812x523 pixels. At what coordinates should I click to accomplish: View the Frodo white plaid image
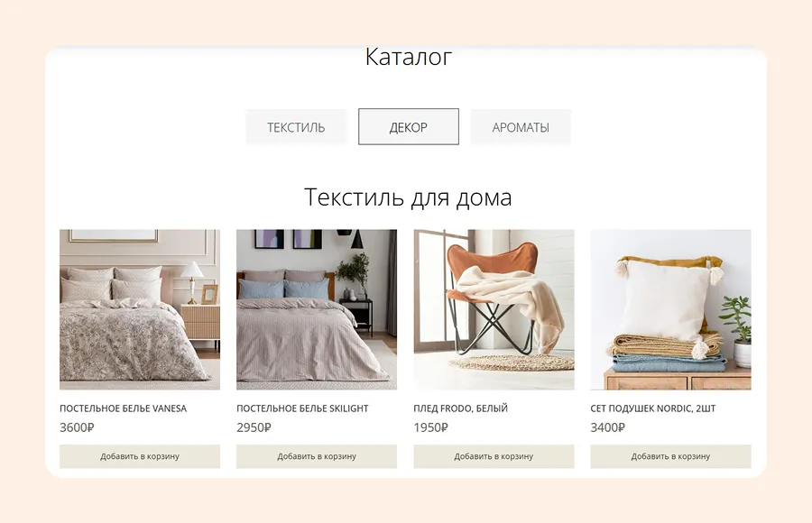point(494,309)
